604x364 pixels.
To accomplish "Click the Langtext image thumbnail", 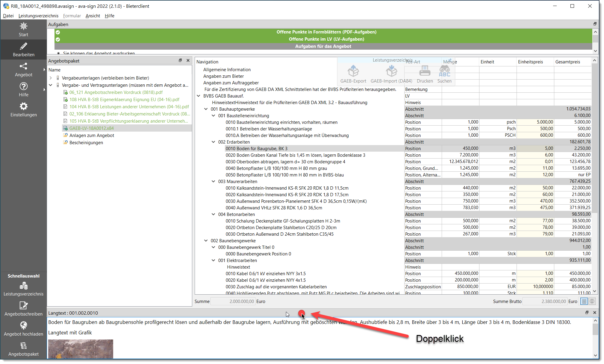I will click(81, 349).
